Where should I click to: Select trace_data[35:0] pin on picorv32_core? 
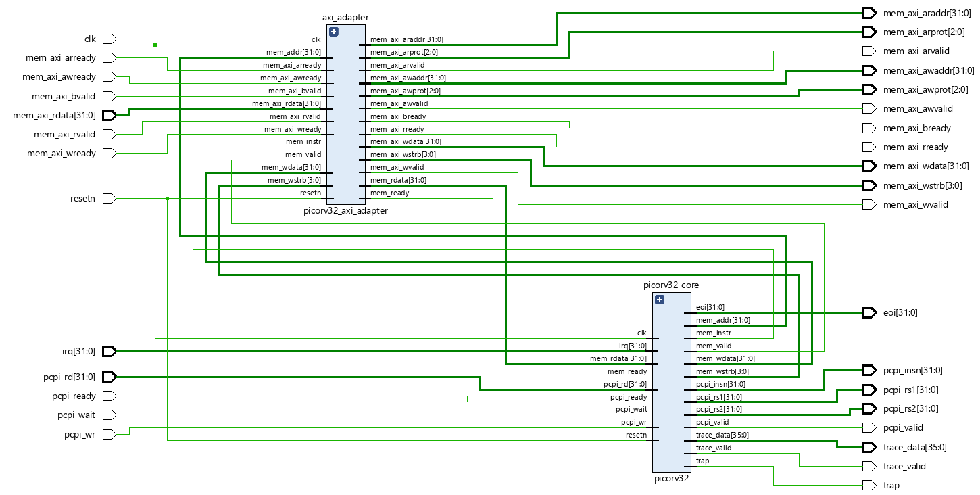pos(722,435)
